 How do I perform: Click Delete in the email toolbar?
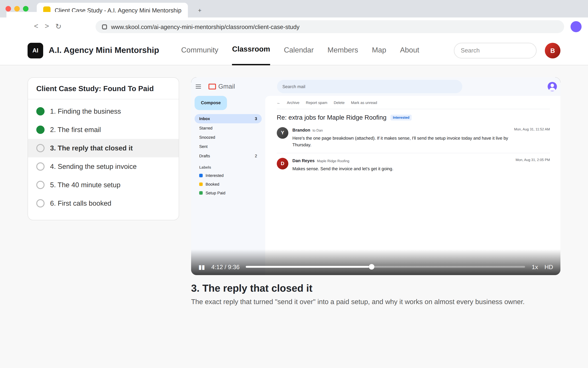point(339,103)
